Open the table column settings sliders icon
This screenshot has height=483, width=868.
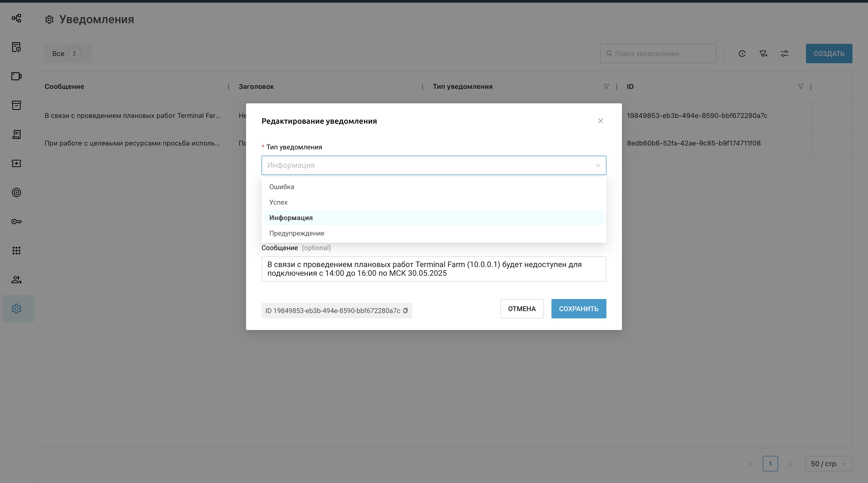[x=784, y=54]
